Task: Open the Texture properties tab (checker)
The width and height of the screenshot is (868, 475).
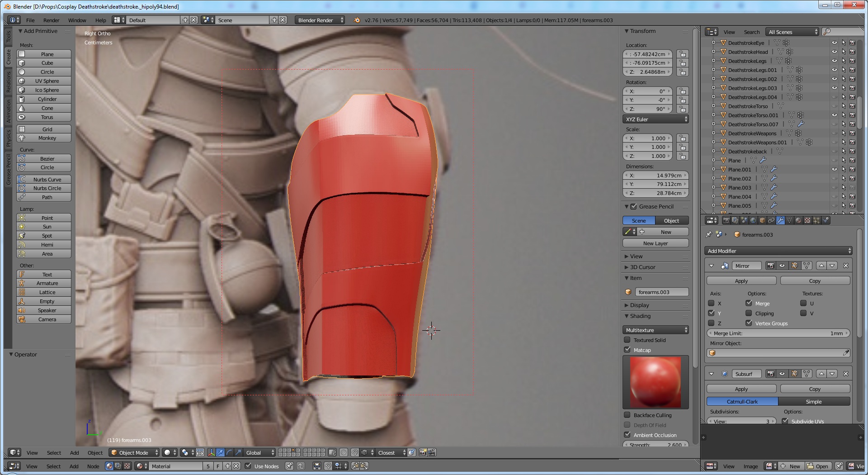Action: (x=807, y=220)
